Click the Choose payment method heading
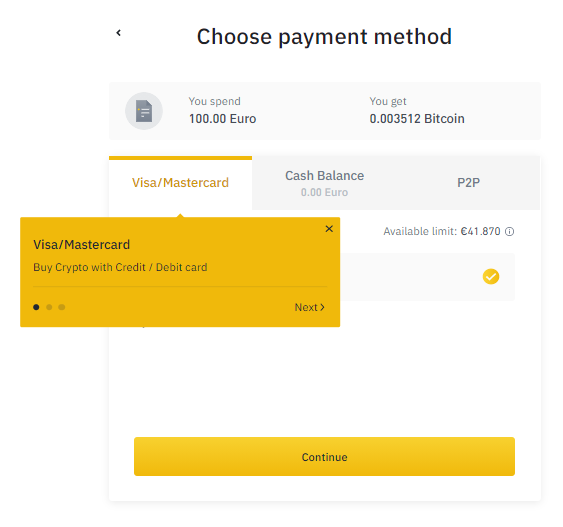 [x=324, y=37]
